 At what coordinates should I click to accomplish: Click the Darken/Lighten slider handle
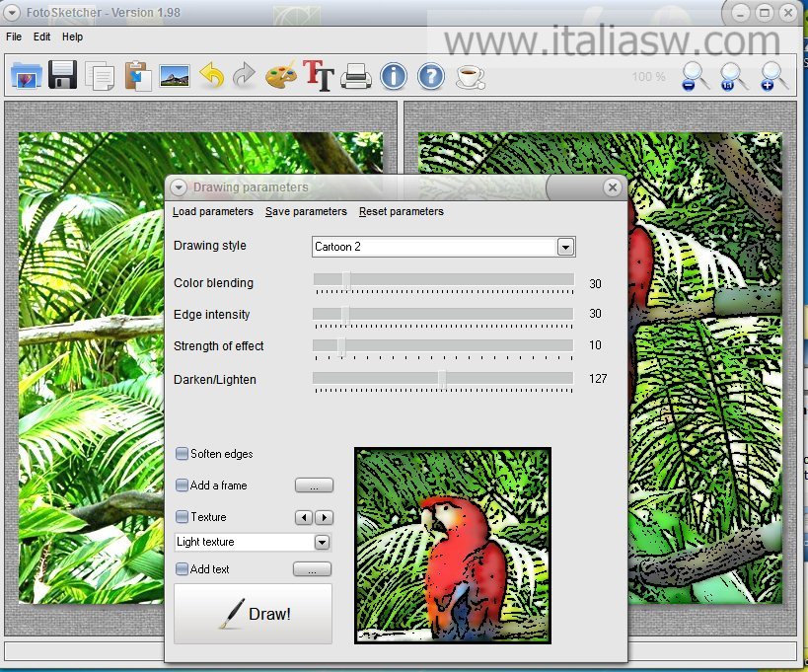(x=442, y=379)
